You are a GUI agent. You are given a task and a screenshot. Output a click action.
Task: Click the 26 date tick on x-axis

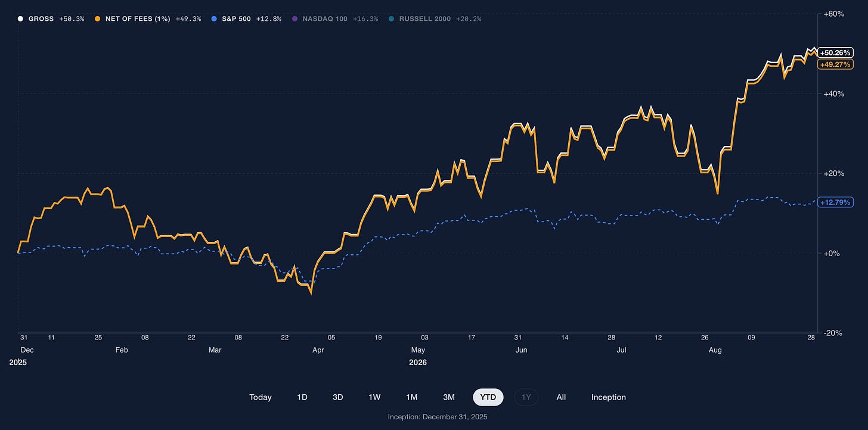coord(705,338)
